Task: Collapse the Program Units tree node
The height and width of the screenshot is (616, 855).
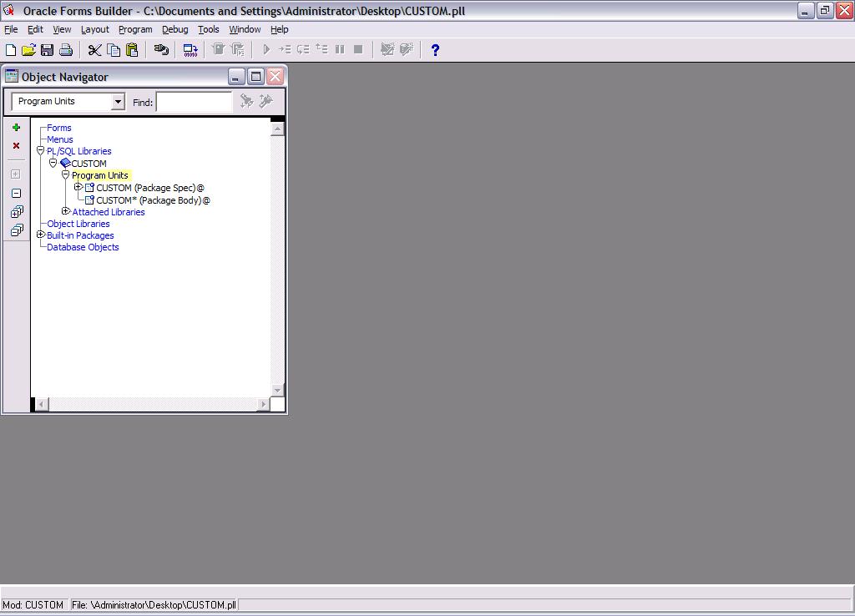Action: point(65,174)
